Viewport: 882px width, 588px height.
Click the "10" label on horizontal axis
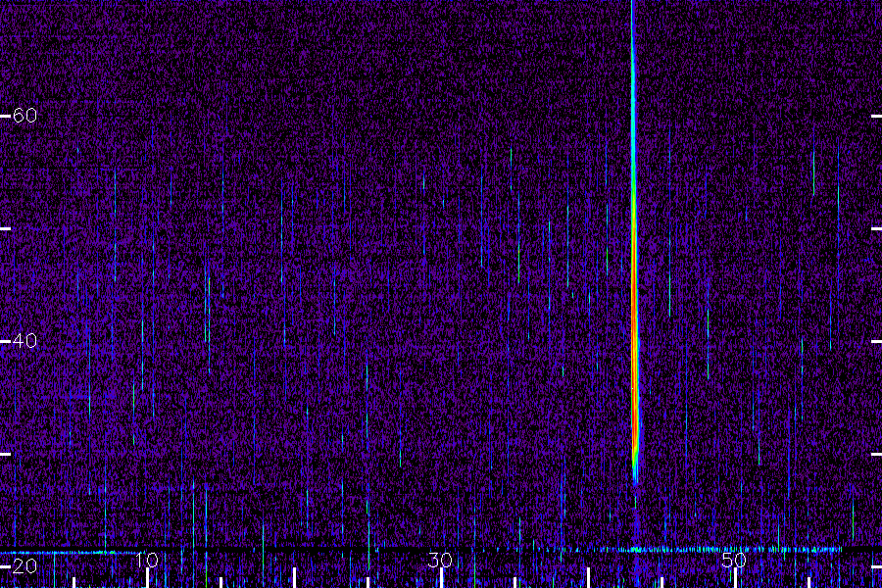tap(147, 560)
